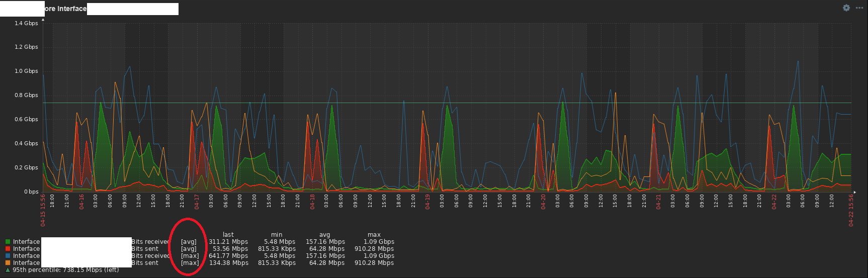Click the 311.21 Mbps last value
Image resolution: width=868 pixels, height=278 pixels.
point(228,242)
